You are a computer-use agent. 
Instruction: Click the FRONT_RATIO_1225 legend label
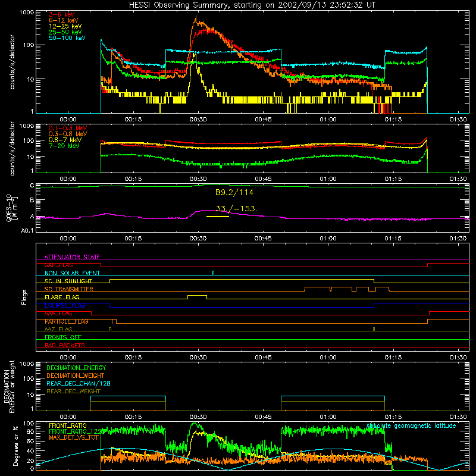pyautogui.click(x=76, y=431)
